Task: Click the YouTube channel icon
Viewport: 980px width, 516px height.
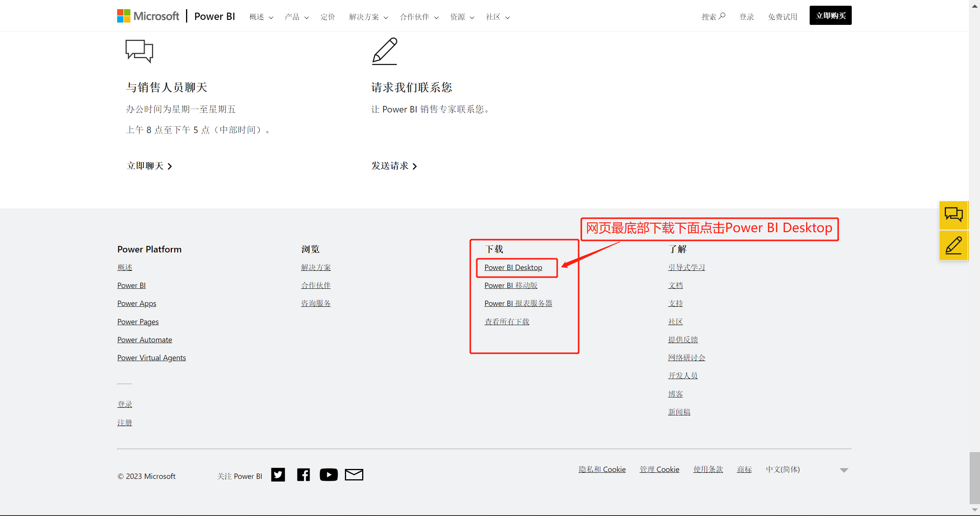Action: click(x=328, y=475)
